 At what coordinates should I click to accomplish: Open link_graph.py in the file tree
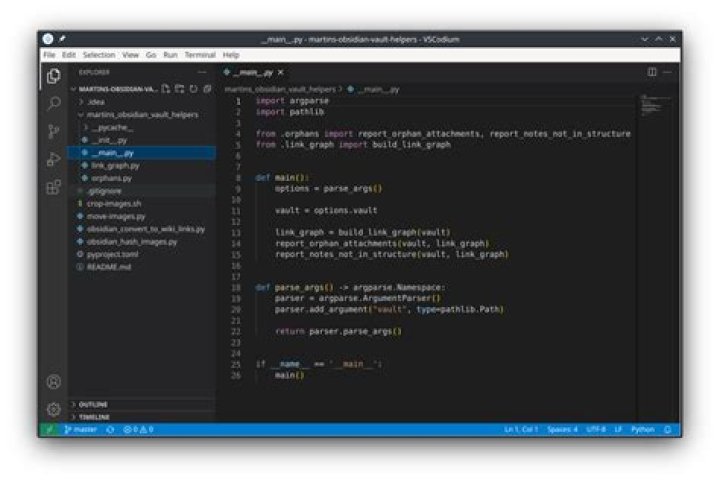coord(142,165)
